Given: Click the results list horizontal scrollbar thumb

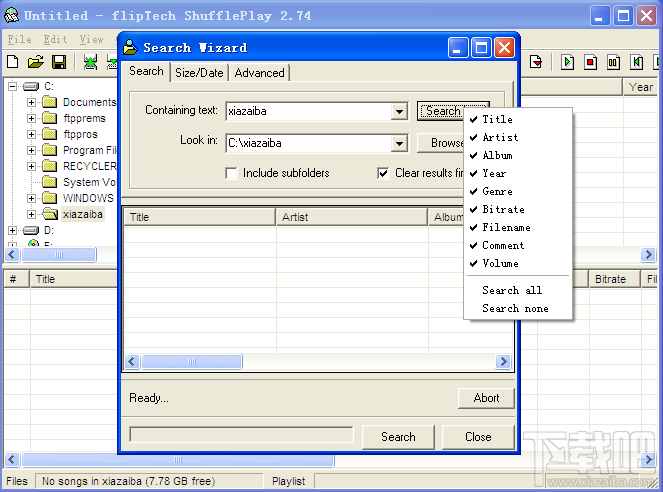Looking at the screenshot, I should click(x=192, y=362).
